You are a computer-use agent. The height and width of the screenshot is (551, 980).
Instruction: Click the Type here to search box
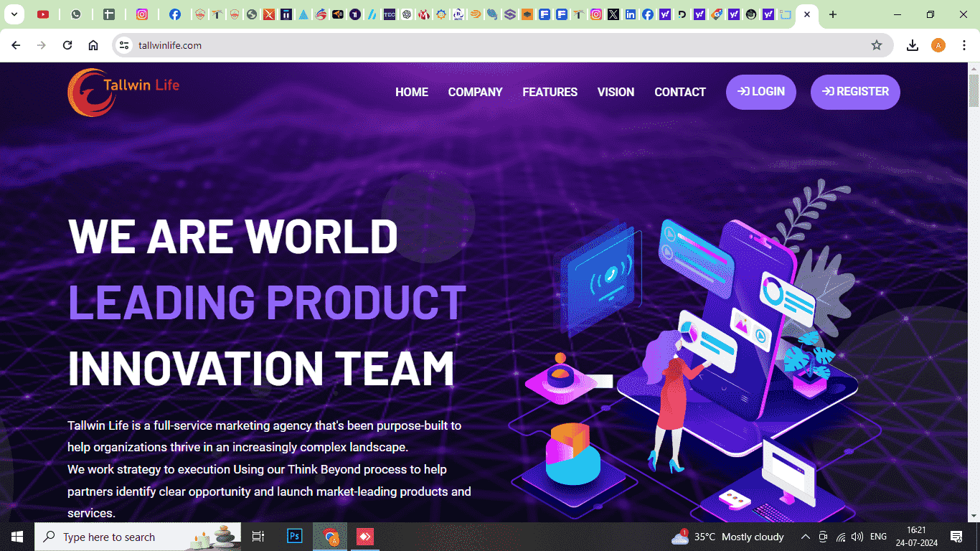[x=138, y=537]
